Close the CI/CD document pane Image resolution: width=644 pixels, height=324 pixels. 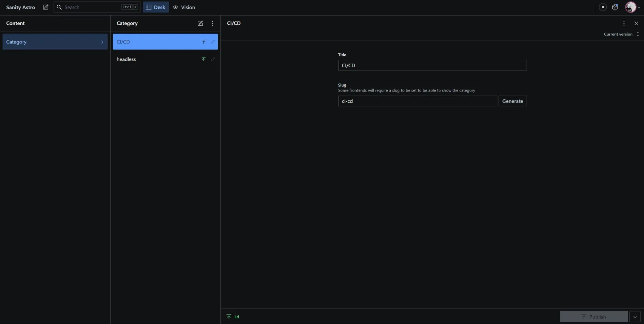636,23
